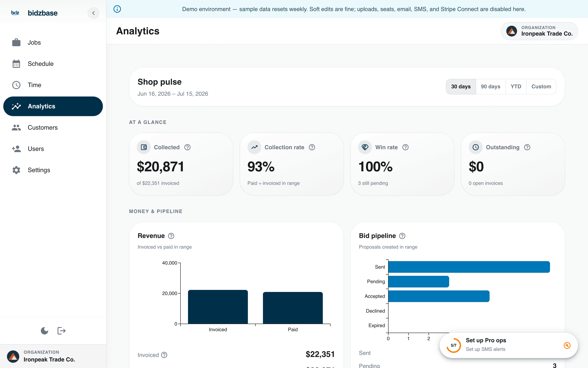Viewport: 588px width, 368px height.
Task: Click the 5/7 setup progress ring
Action: coord(453,345)
